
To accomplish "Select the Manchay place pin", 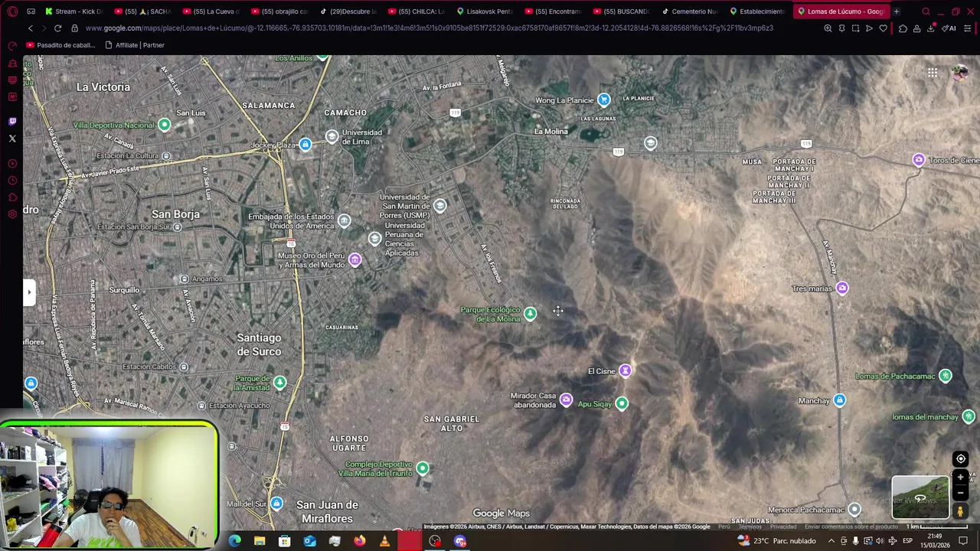I will [840, 401].
